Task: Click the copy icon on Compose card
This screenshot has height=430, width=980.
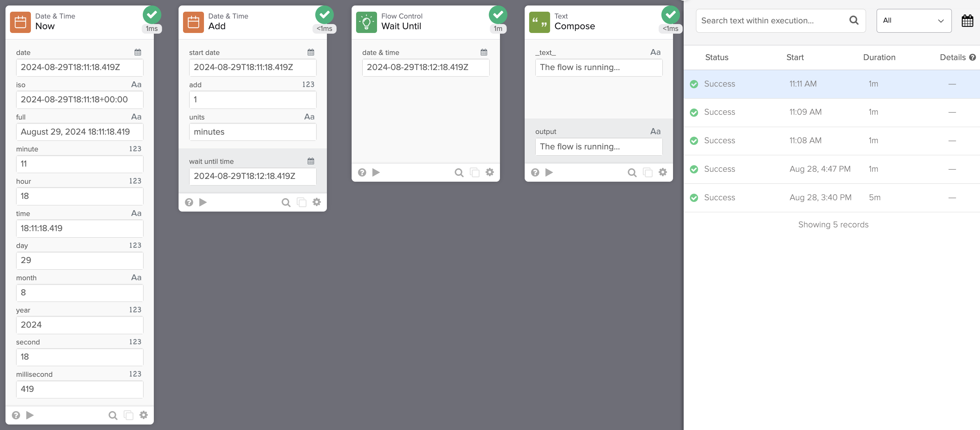Action: (648, 172)
